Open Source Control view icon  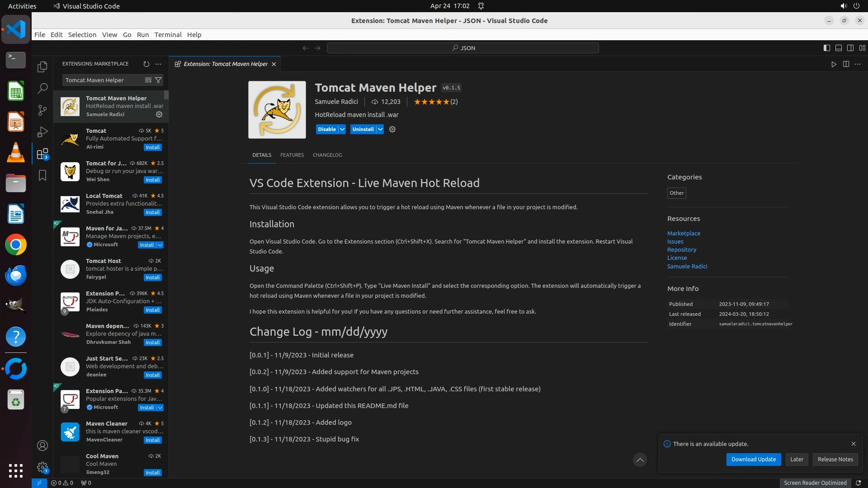[x=42, y=110]
